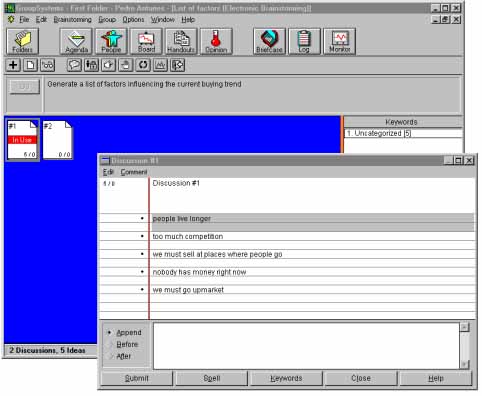Viewport: 482px width, 396px height.
Task: Open the Board whiteboard tool
Action: (x=146, y=41)
